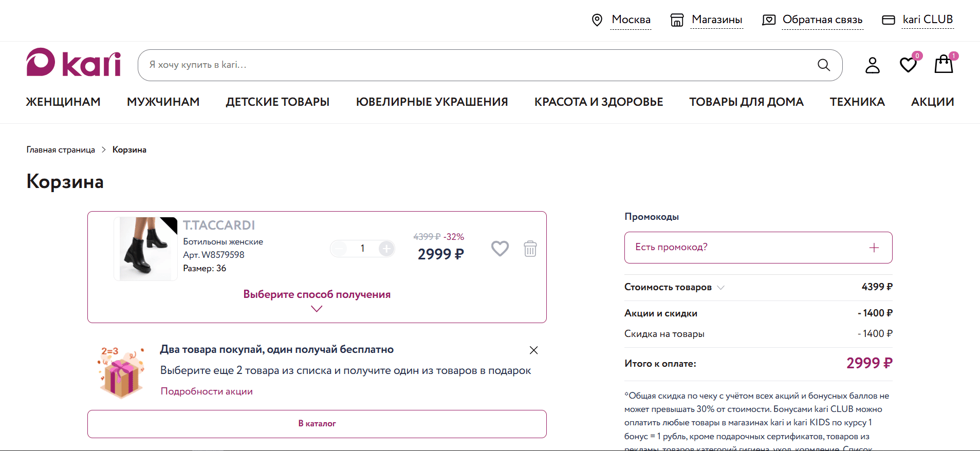980x451 pixels.
Task: Expand the 'Выберите способ получения' section
Action: pyautogui.click(x=317, y=300)
